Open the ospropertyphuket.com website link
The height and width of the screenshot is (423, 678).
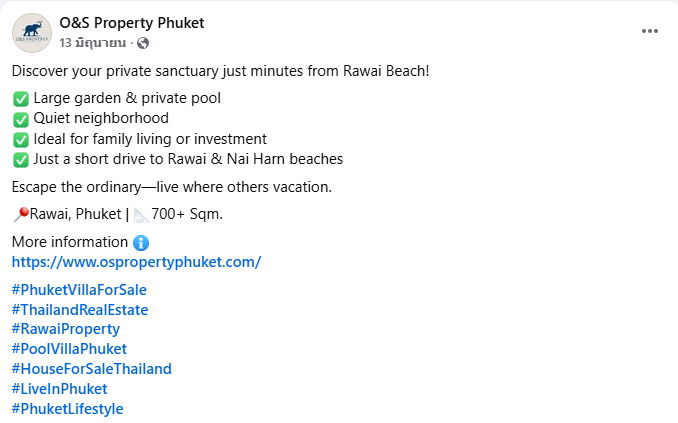(136, 262)
